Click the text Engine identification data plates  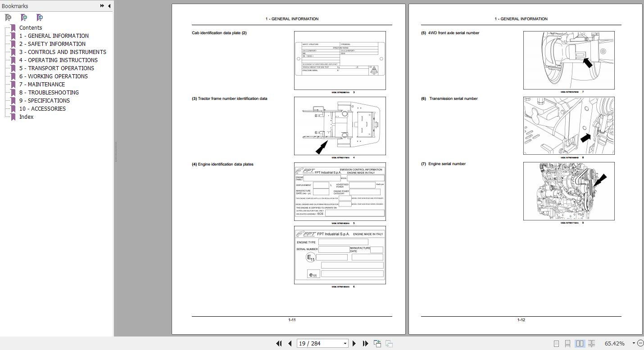226,164
